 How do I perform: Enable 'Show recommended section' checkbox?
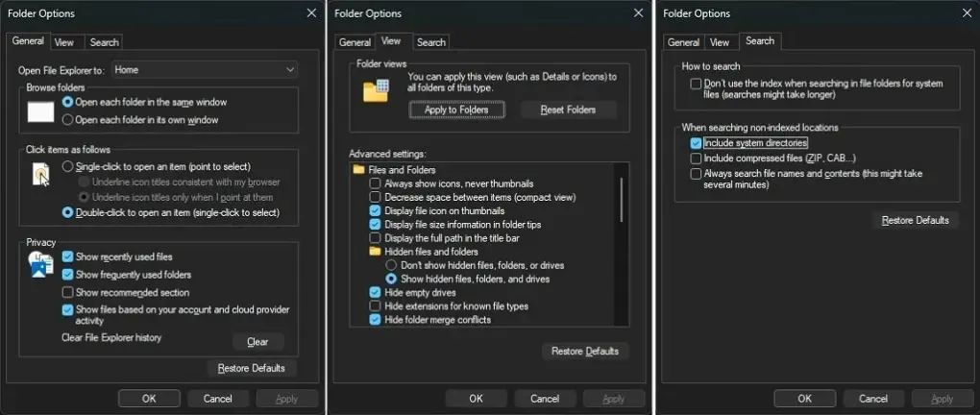67,292
